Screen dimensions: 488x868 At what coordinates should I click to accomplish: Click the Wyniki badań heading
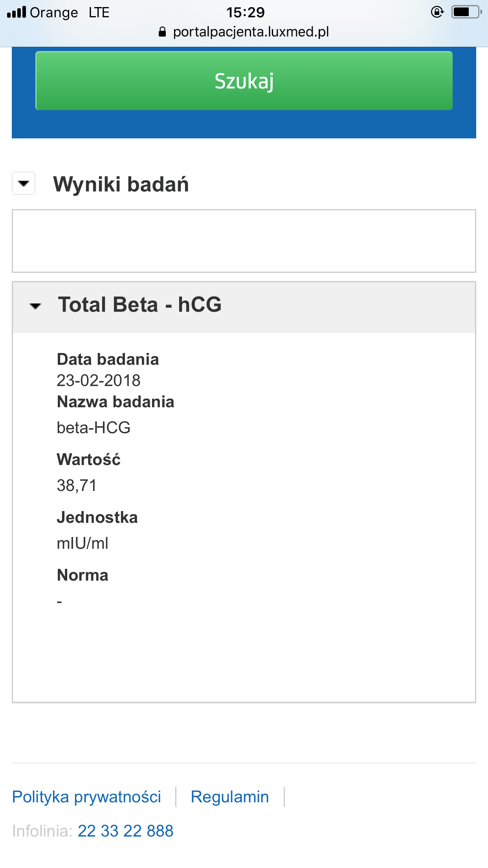tap(121, 184)
